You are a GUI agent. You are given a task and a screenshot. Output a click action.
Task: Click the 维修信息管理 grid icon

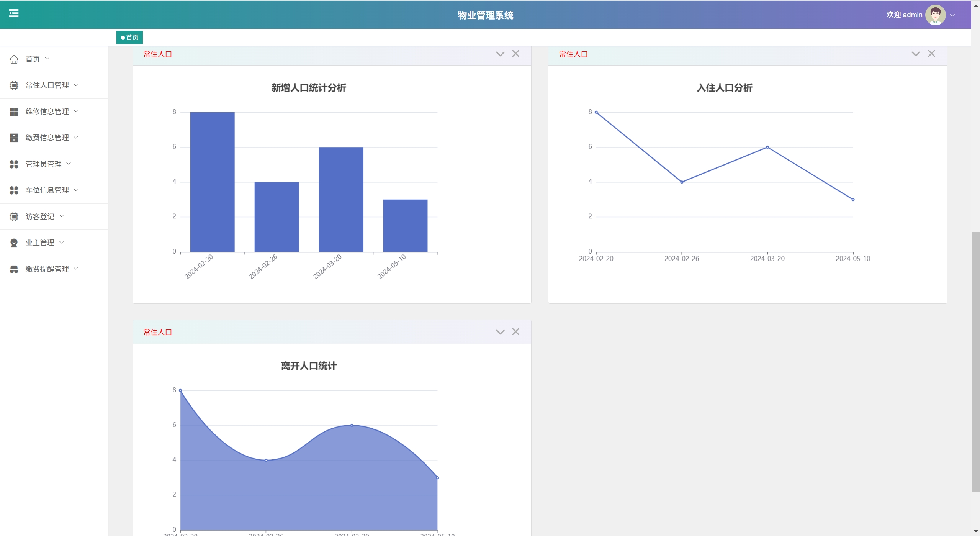click(14, 112)
